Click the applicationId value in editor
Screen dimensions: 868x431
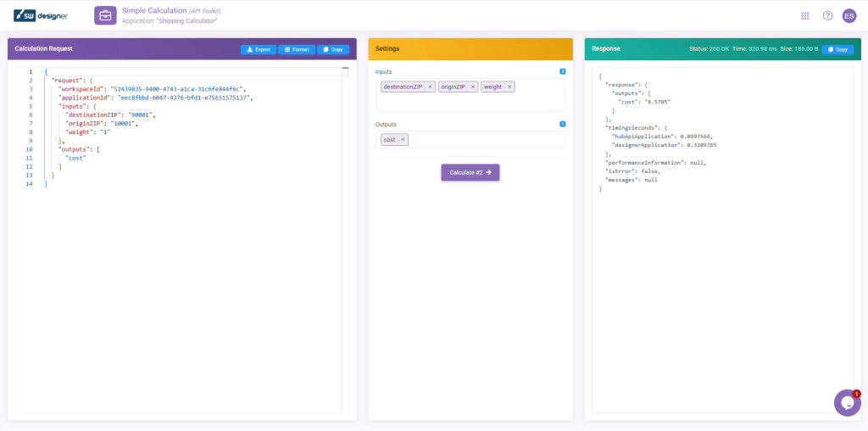184,98
